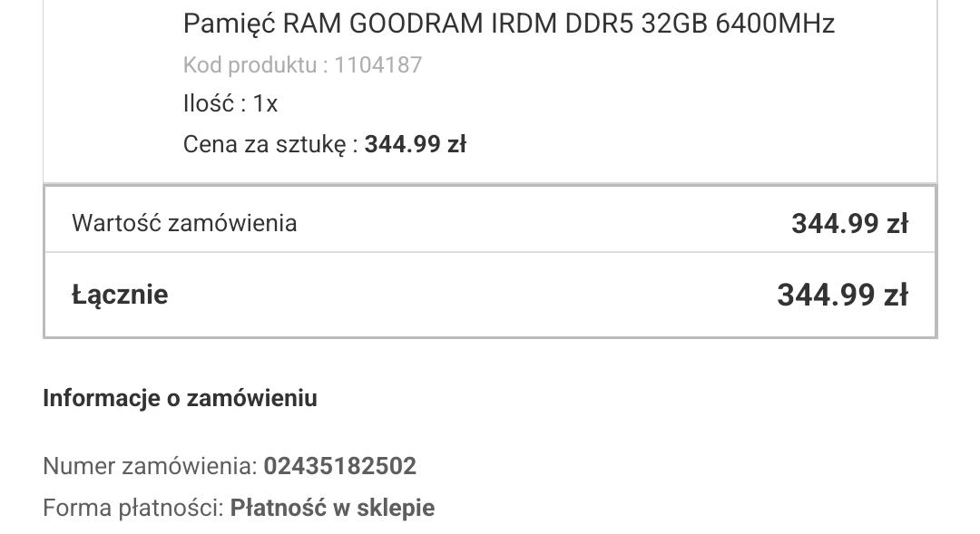Select order number 02435182502

(x=340, y=466)
